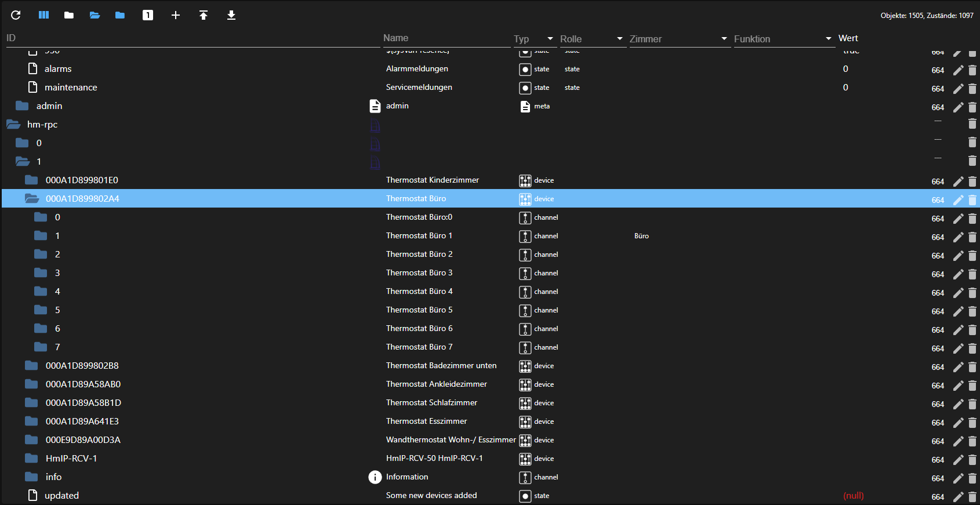
Task: Click the Thermostat Esszimmer name
Action: click(426, 421)
